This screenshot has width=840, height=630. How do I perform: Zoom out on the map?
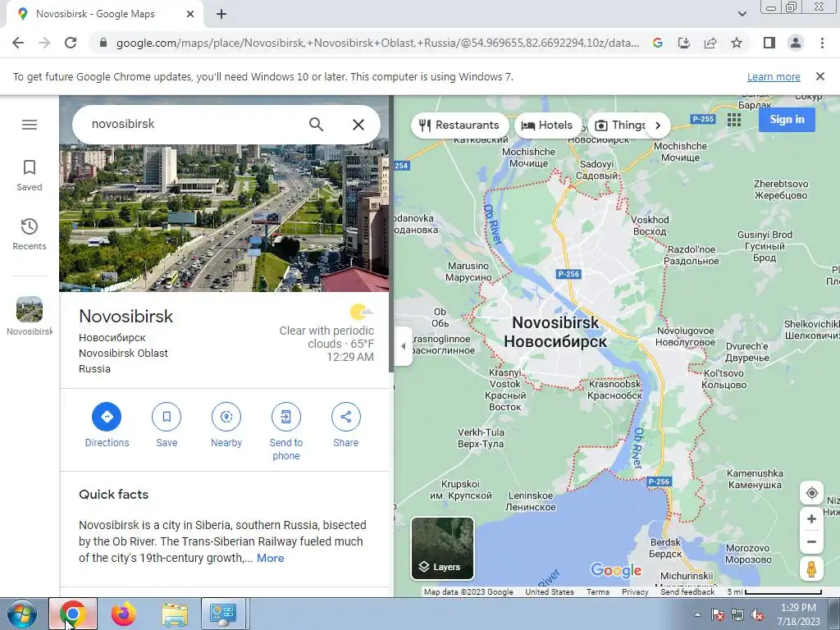[x=811, y=541]
